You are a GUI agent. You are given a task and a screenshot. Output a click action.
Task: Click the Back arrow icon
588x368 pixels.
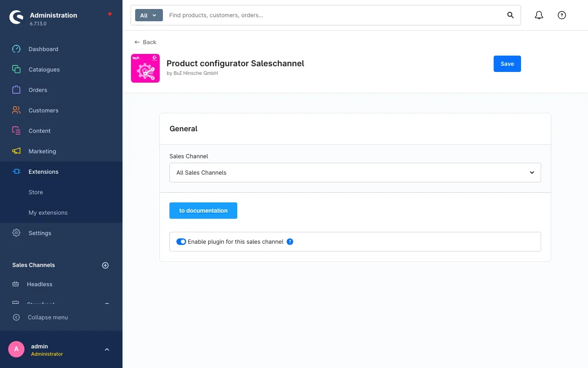137,42
